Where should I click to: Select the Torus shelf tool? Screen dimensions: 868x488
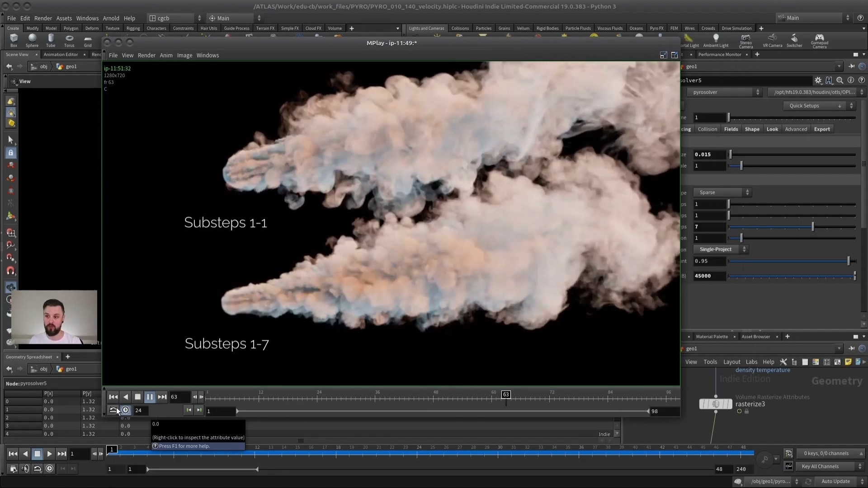tap(69, 40)
